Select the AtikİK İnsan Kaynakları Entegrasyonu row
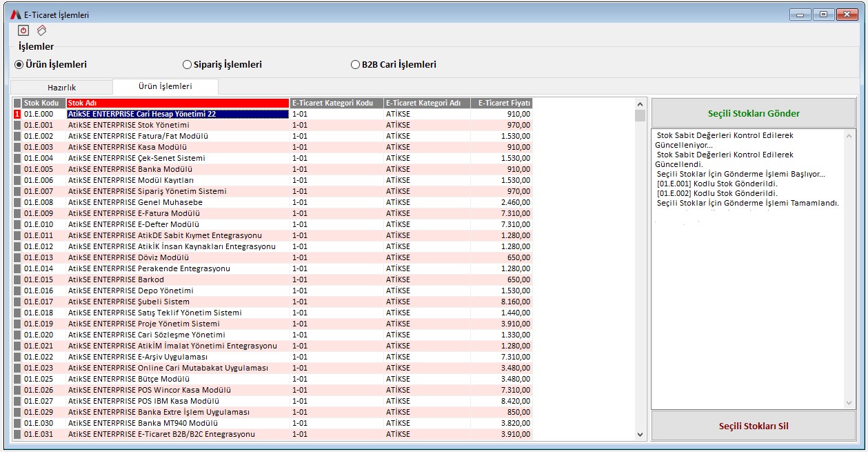This screenshot has width=868, height=452. point(273,246)
